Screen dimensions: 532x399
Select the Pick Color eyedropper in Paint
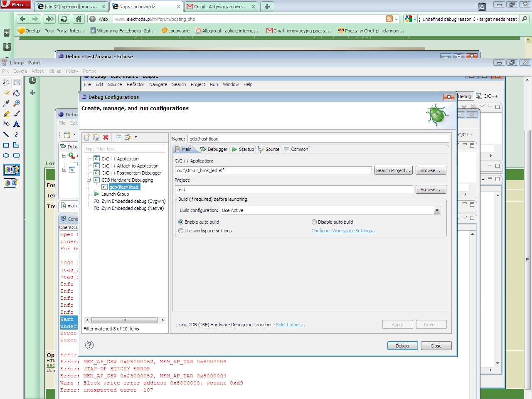point(6,103)
